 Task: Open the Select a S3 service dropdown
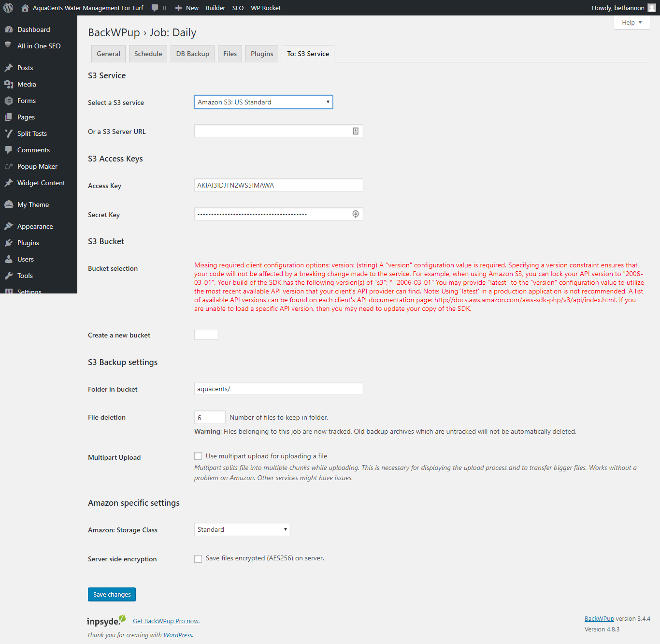coord(263,102)
